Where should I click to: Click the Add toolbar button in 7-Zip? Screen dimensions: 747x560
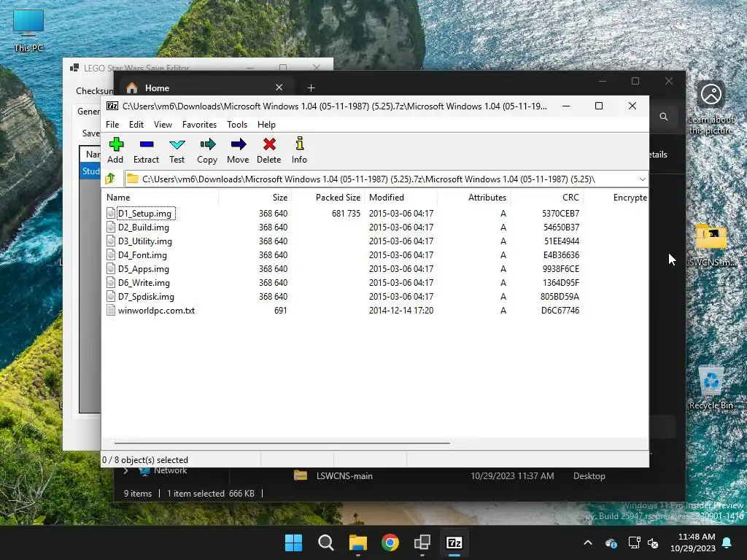[115, 150]
